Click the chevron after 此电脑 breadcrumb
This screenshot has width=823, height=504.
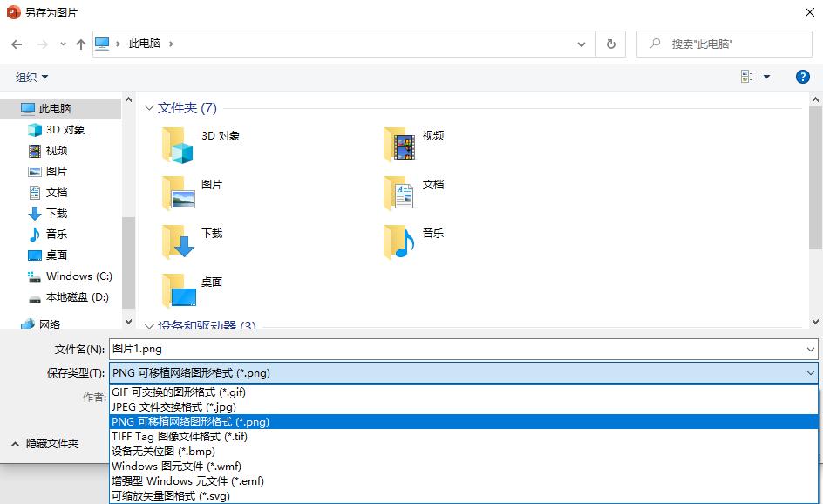coord(171,44)
